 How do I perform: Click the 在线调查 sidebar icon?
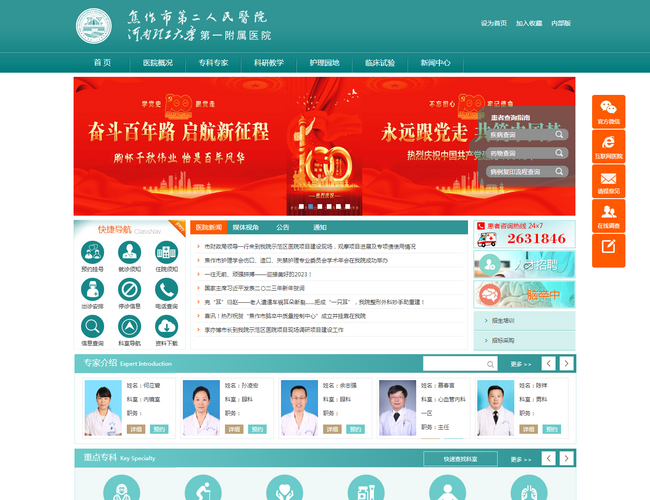pos(608,215)
